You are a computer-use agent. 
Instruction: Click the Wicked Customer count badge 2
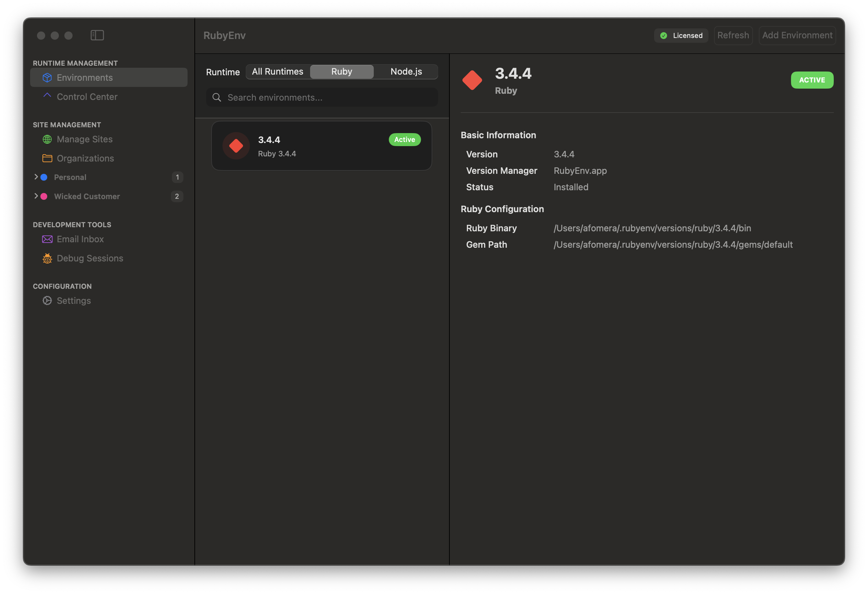(x=177, y=196)
